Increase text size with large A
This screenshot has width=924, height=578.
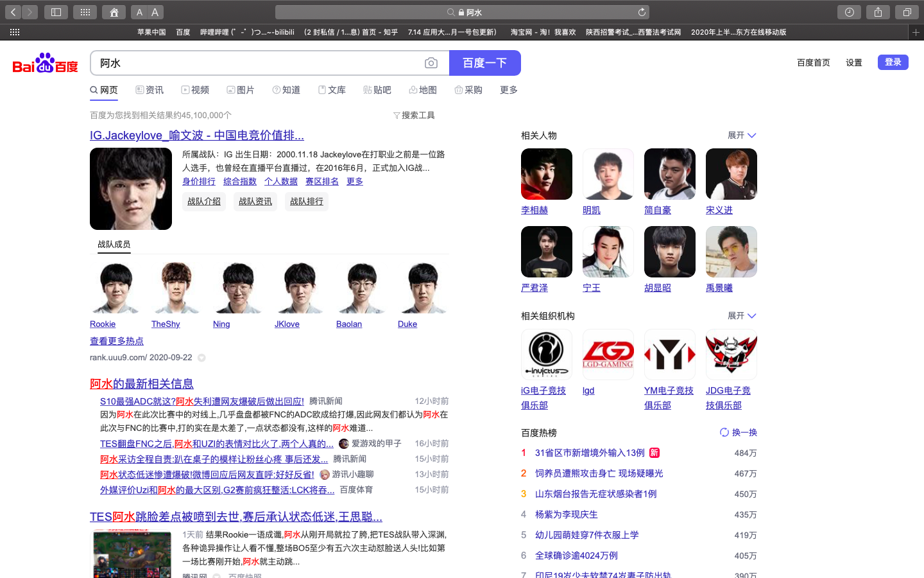[x=155, y=12]
